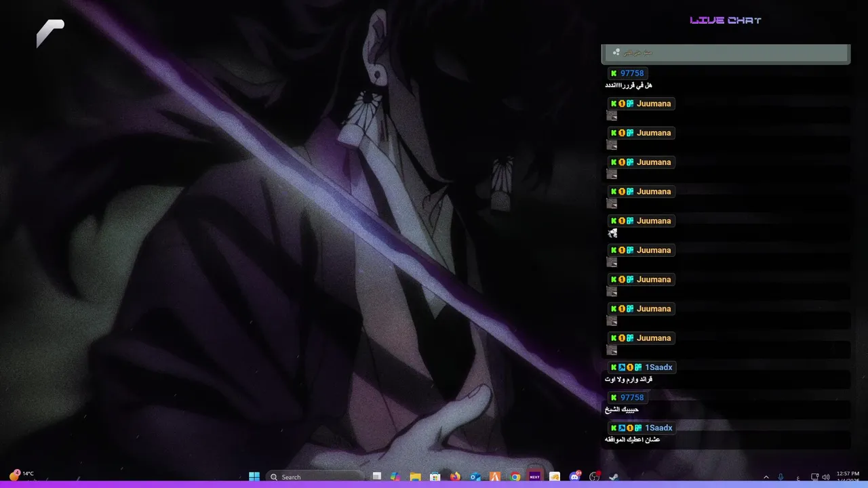
Task: Click the last Juumana username in chat
Action: pos(654,338)
